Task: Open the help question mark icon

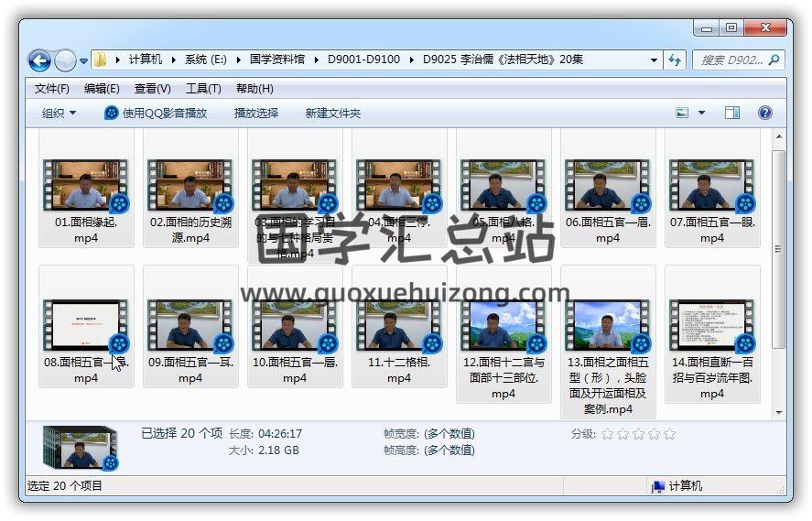Action: (x=765, y=113)
